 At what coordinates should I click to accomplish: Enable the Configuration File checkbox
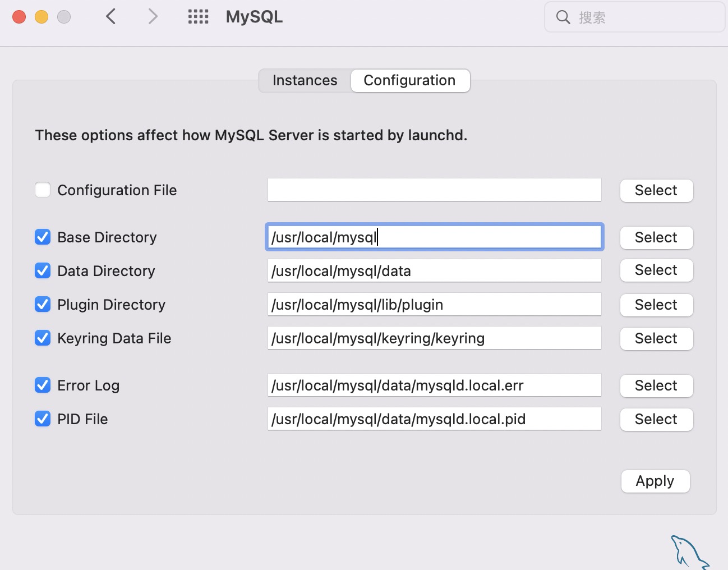(x=43, y=190)
